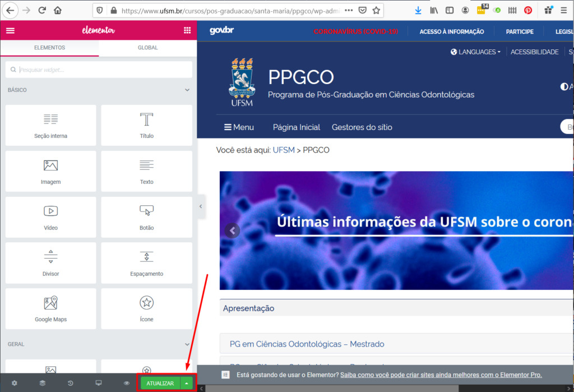Collapse the Geral widget category
The height and width of the screenshot is (392, 574).
click(187, 344)
